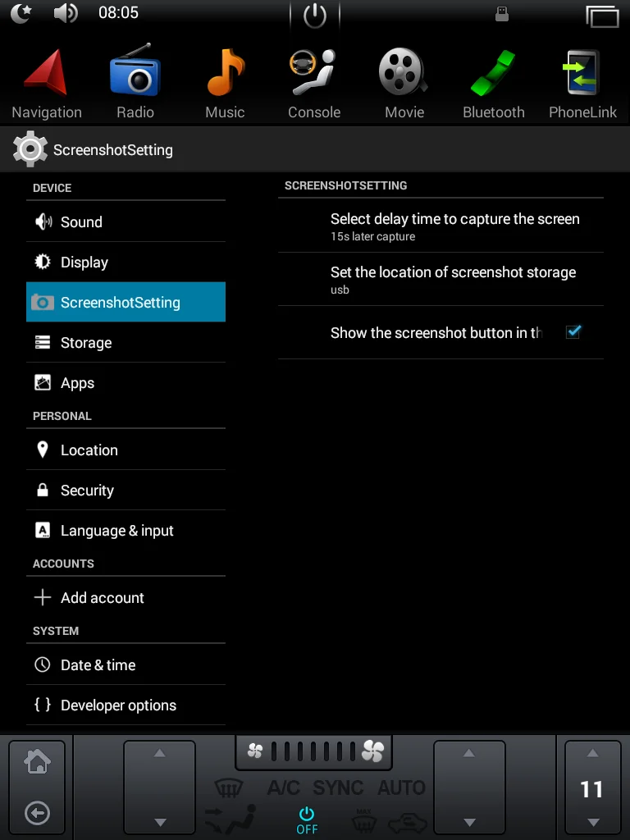Open the Music app icon
This screenshot has width=630, height=840.
click(x=226, y=72)
